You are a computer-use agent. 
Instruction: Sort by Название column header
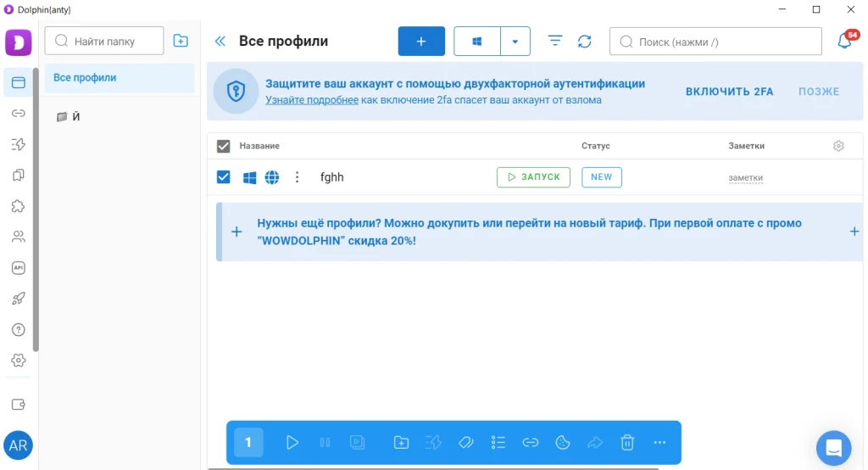(x=259, y=146)
